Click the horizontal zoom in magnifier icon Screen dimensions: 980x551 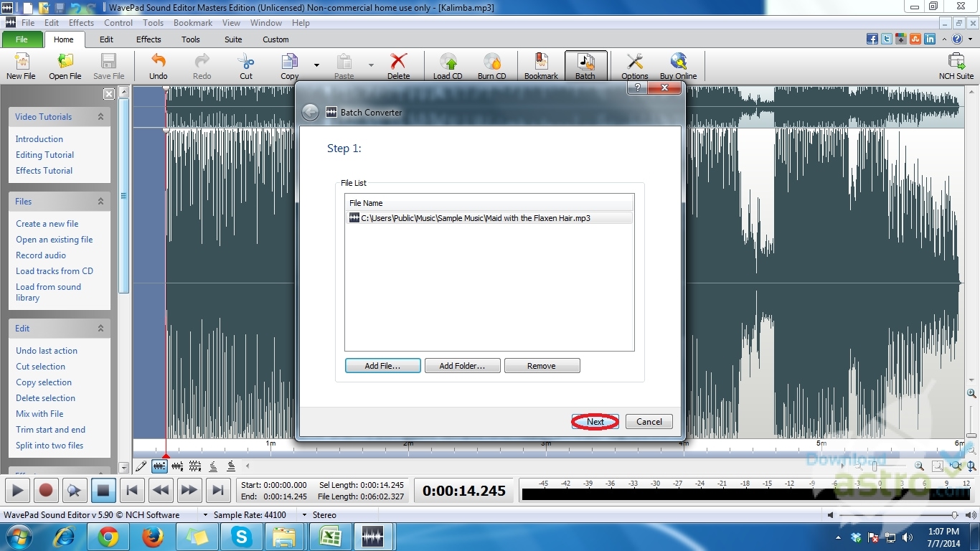pos(920,466)
